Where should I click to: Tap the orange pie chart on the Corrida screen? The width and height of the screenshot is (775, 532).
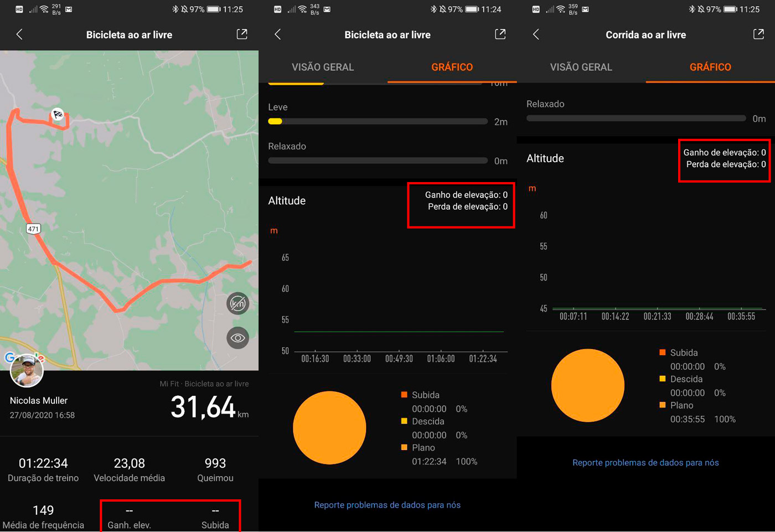(588, 385)
